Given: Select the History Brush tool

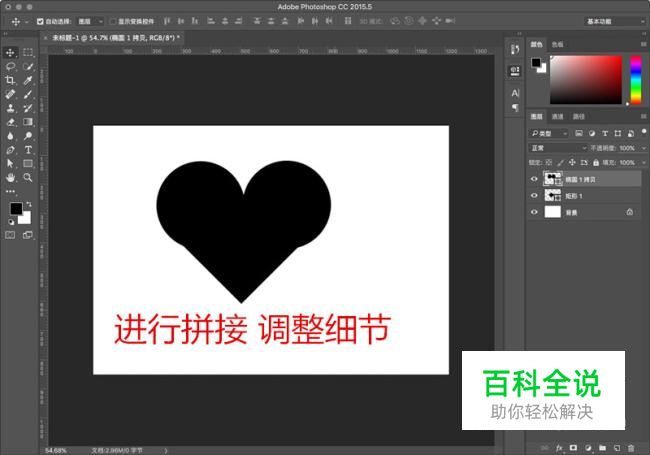Looking at the screenshot, I should pos(28,108).
